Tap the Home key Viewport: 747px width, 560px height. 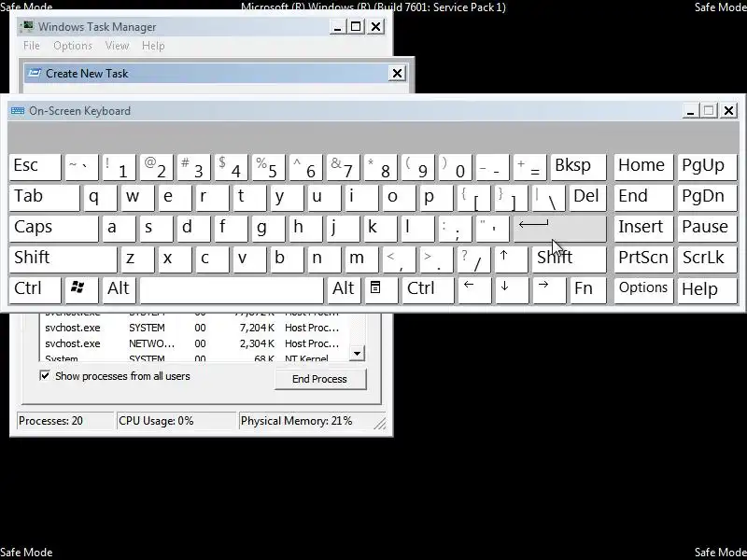coord(643,168)
